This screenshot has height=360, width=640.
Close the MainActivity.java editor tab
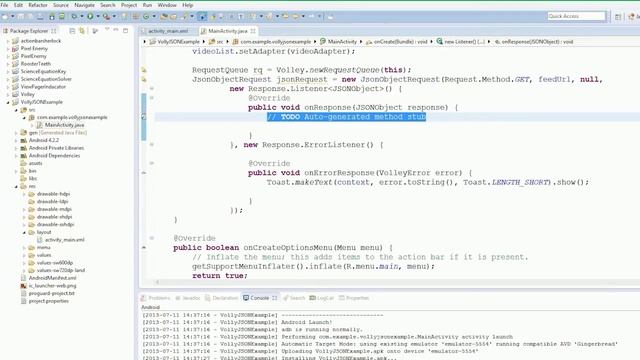(253, 31)
